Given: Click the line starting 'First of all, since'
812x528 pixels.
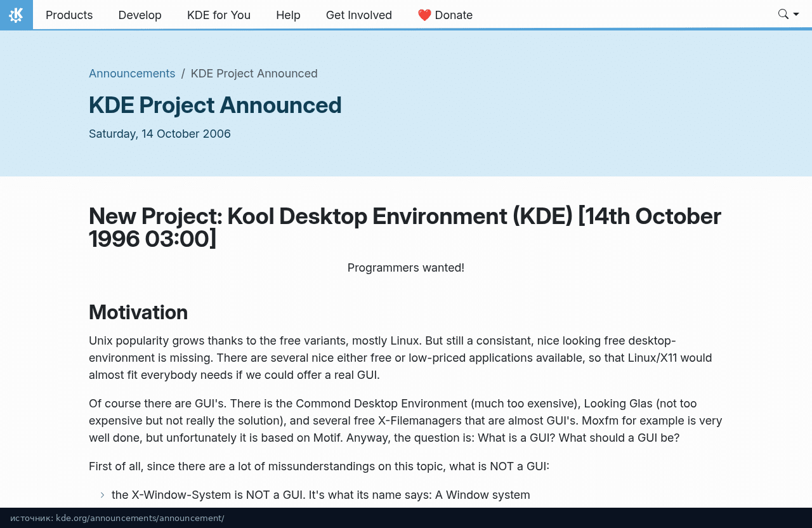Looking at the screenshot, I should [319, 466].
